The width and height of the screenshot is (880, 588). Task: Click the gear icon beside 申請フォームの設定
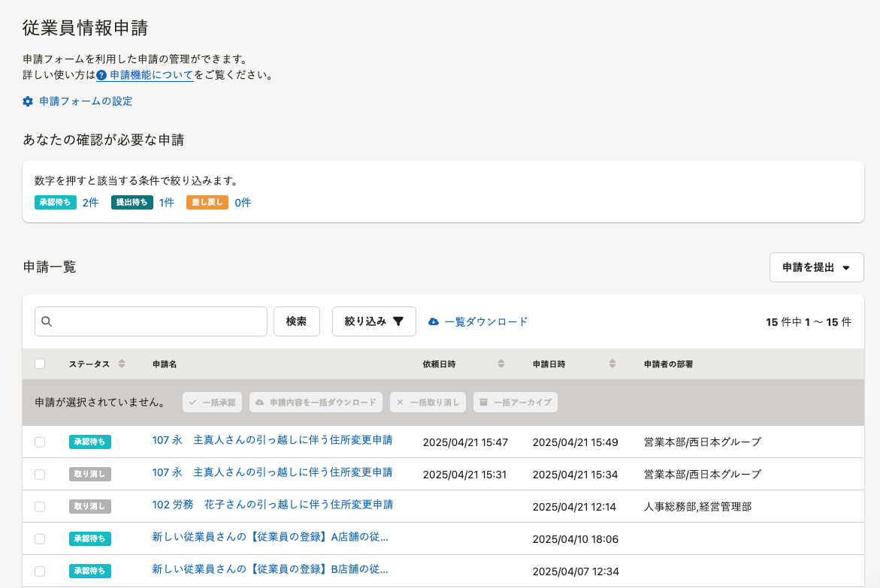pyautogui.click(x=28, y=101)
